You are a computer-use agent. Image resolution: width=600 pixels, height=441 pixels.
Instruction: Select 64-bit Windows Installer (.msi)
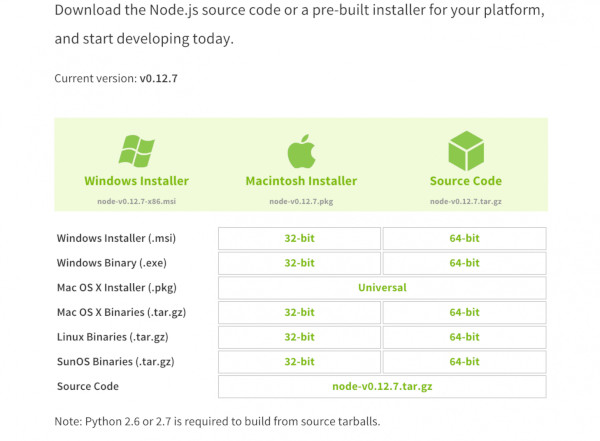pyautogui.click(x=465, y=238)
